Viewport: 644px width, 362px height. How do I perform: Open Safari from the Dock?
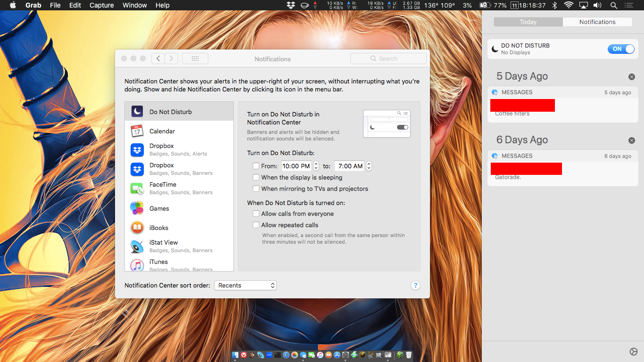coord(286,354)
